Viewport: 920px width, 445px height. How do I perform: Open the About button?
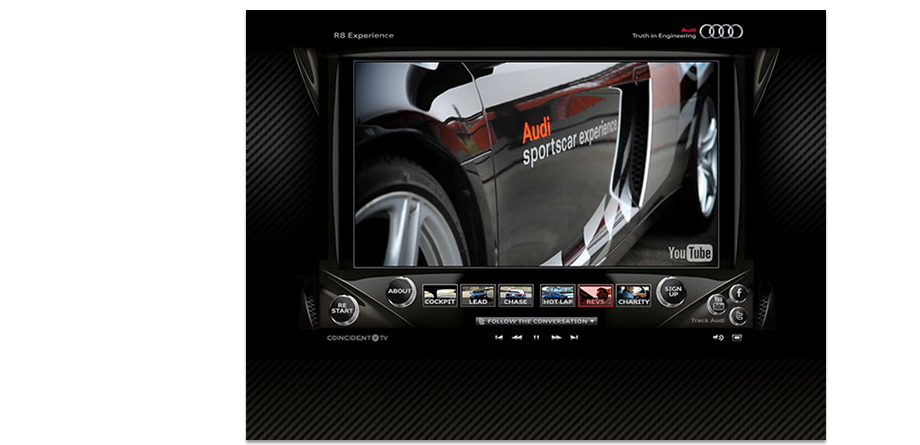[400, 292]
